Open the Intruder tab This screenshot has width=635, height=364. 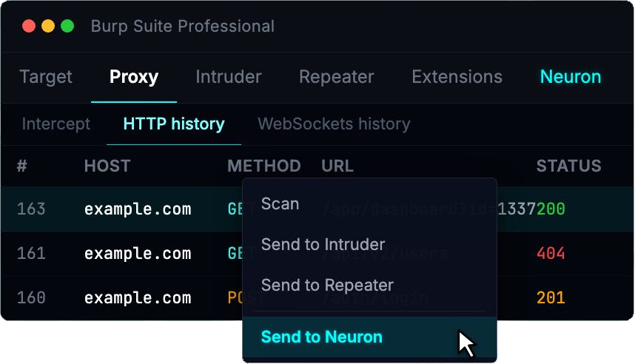coord(228,77)
